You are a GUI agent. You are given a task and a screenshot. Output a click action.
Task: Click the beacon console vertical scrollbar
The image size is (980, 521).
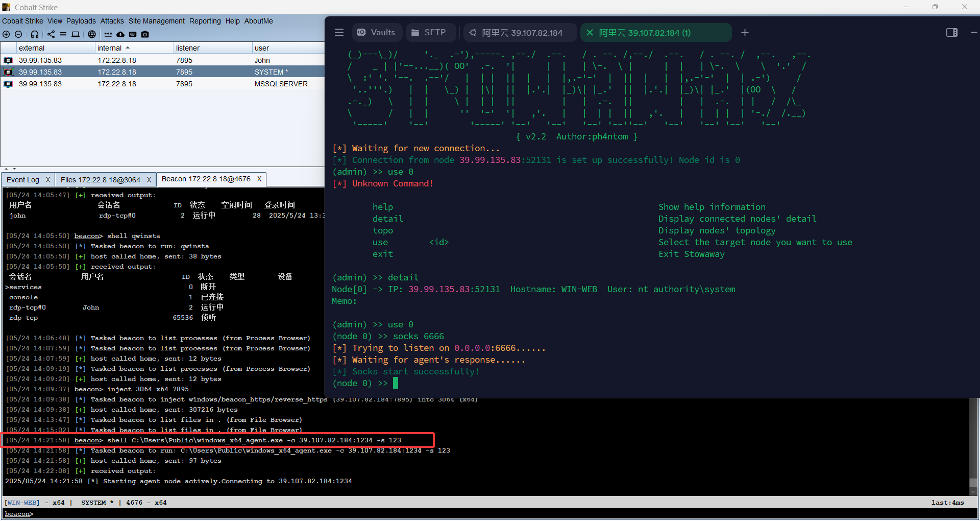coord(973,483)
